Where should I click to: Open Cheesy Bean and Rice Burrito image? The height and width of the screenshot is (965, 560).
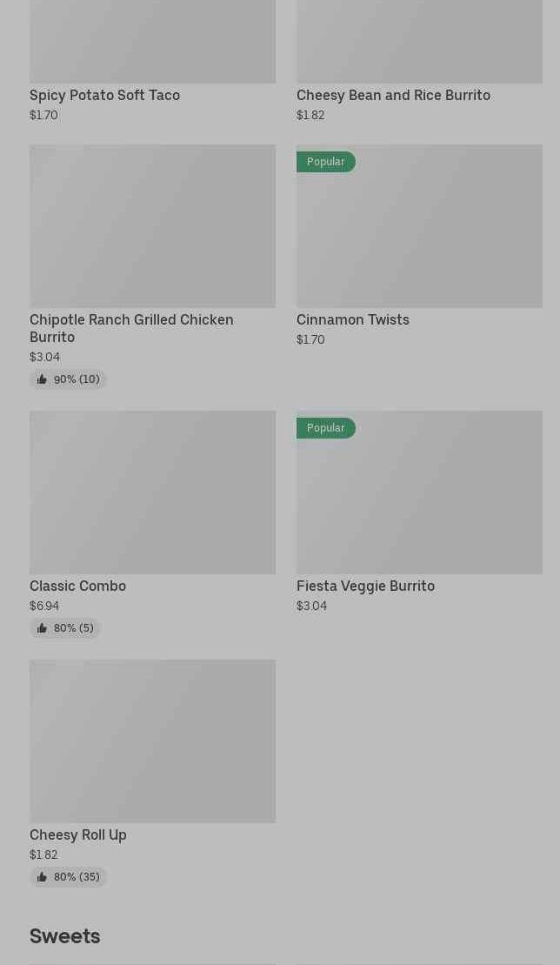[419, 42]
